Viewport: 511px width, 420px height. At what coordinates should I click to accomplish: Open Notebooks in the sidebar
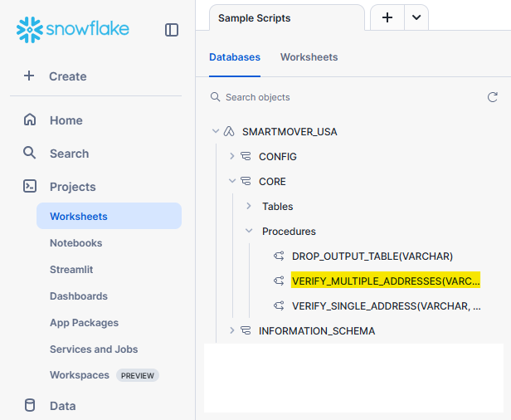76,243
